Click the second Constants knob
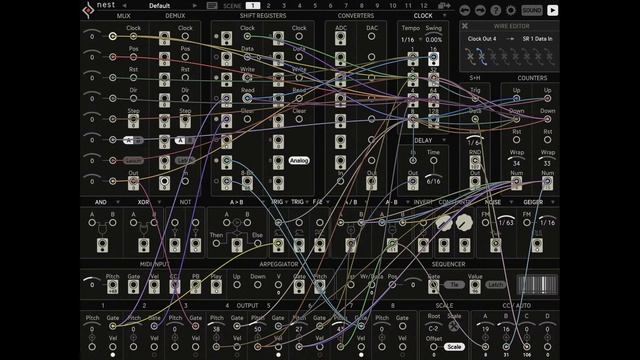The image size is (640, 360). [x=464, y=222]
